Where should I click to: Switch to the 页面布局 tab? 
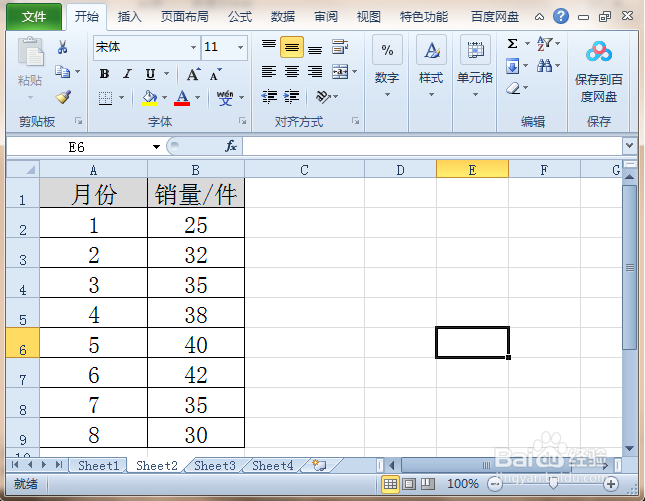coord(185,17)
